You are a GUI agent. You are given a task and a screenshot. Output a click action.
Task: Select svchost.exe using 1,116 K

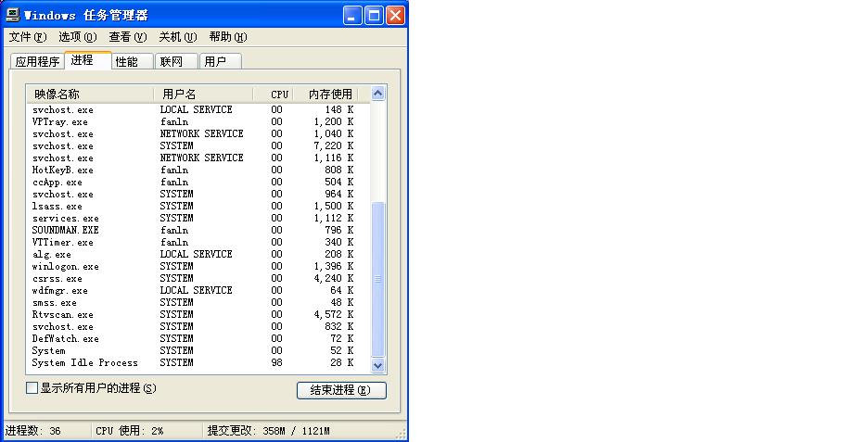198,158
